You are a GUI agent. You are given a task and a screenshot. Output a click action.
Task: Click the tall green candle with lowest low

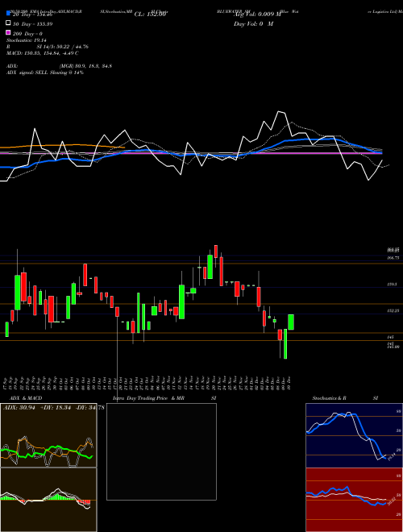click(285, 343)
